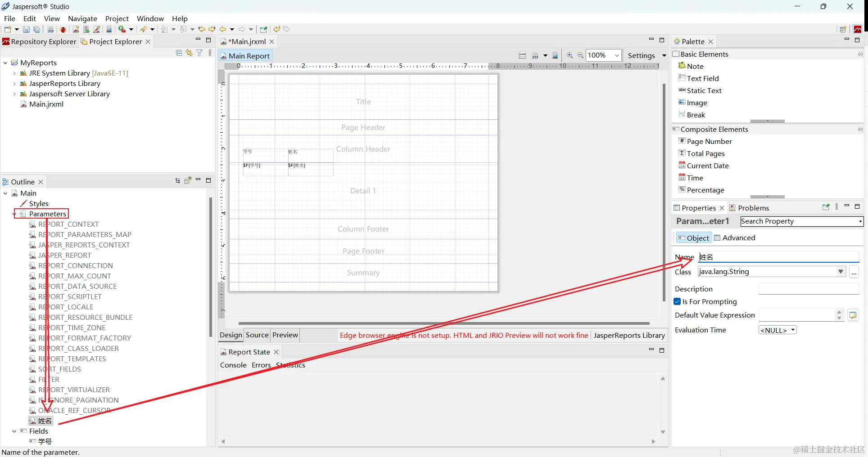This screenshot has height=457, width=868.
Task: Click the Zoom In magnifier icon
Action: (570, 55)
